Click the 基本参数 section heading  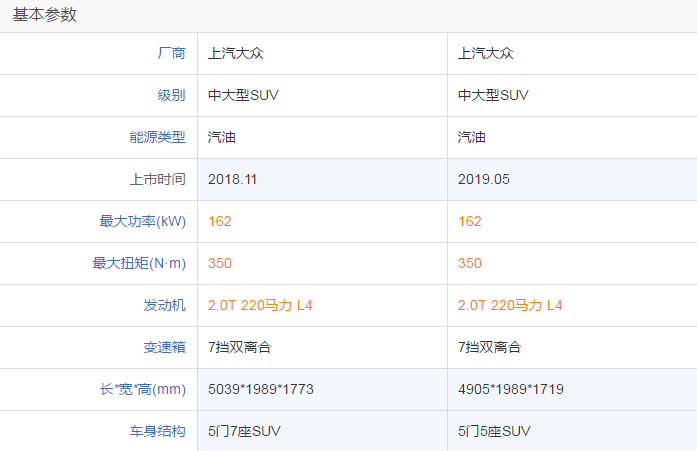coord(44,15)
